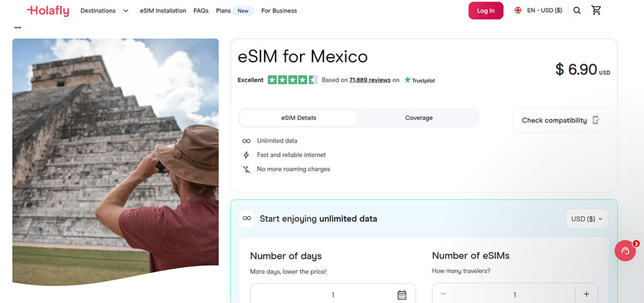Open the Plans menu item
Viewport: 644px width, 303px height.
(x=223, y=11)
